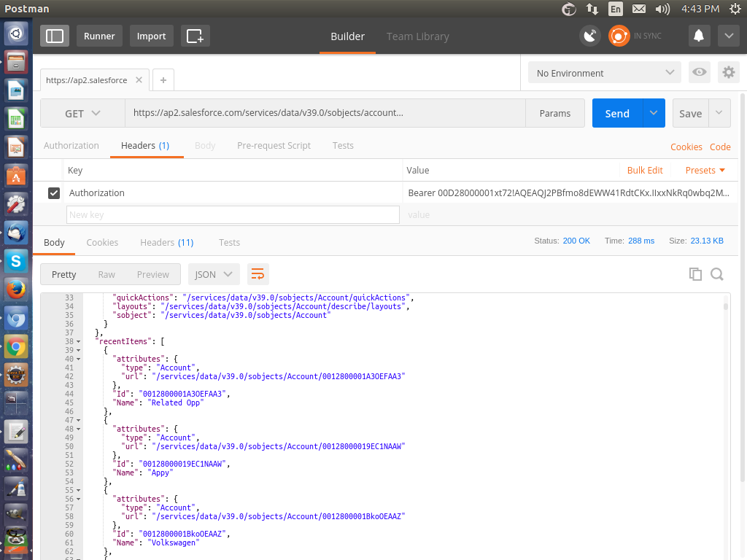747x560 pixels.
Task: Toggle the sidebar panel icon
Action: pyautogui.click(x=54, y=36)
